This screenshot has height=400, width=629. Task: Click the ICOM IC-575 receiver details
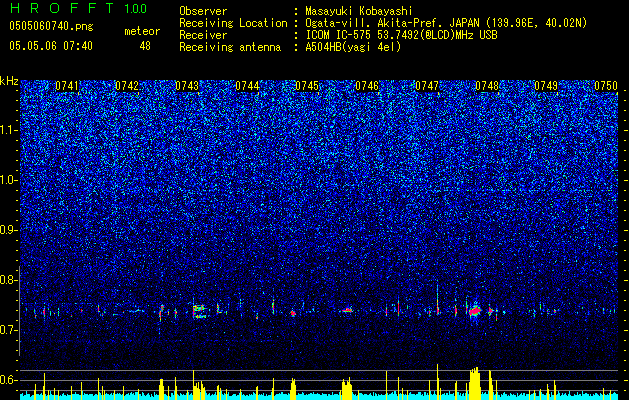pos(401,35)
